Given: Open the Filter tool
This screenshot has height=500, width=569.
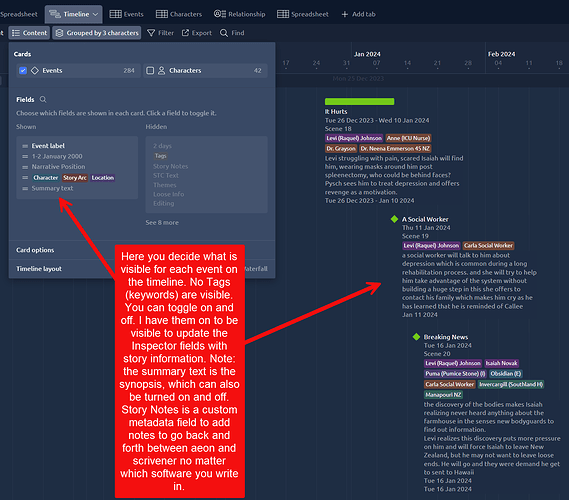Looking at the screenshot, I should pos(160,33).
